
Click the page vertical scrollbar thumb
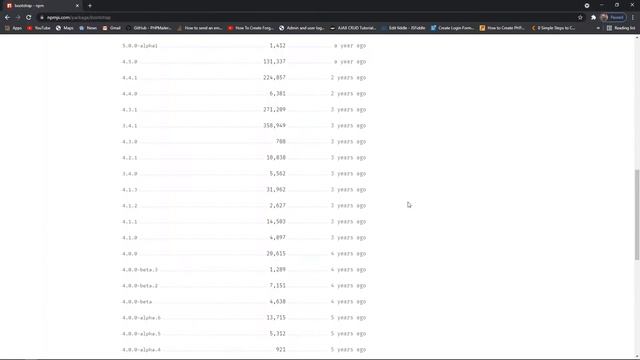point(637,214)
